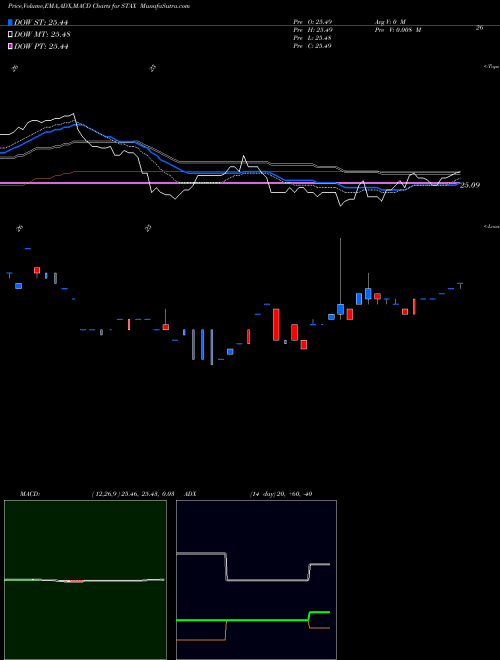The height and width of the screenshot is (660, 500).
Task: Select the 'DOW PT: 25.44' legend label
Action: pyautogui.click(x=41, y=46)
